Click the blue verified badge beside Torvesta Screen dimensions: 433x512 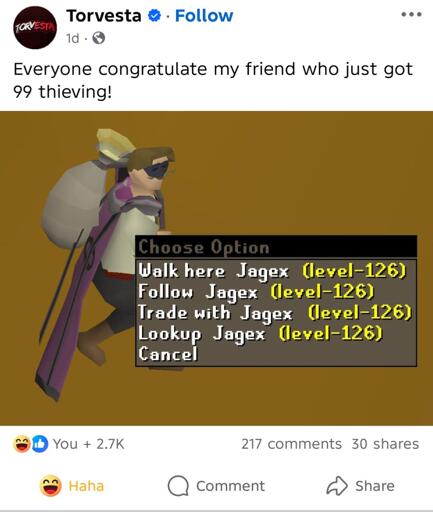pyautogui.click(x=154, y=16)
